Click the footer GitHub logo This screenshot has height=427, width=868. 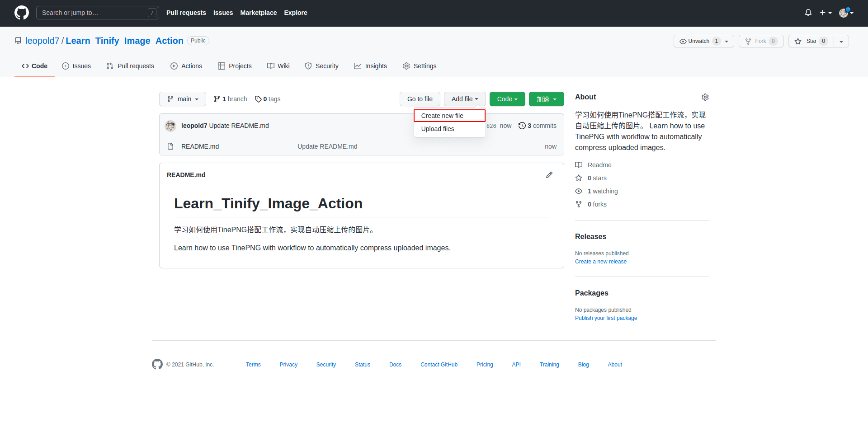click(157, 364)
